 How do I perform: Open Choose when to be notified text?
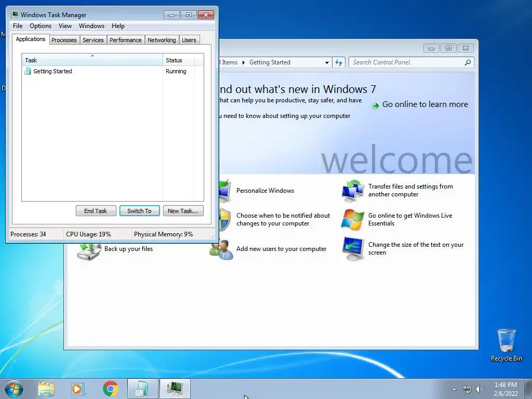click(283, 220)
